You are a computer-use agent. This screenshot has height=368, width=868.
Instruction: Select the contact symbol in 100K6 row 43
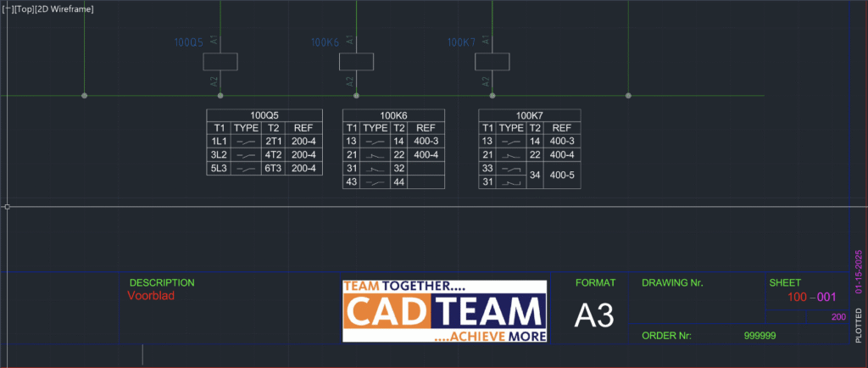(376, 182)
